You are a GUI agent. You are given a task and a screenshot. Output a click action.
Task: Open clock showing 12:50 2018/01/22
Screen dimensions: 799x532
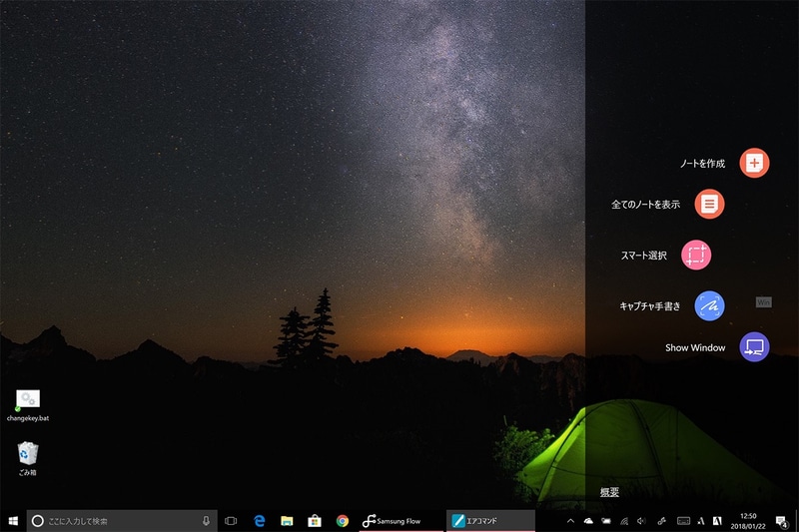(x=748, y=521)
